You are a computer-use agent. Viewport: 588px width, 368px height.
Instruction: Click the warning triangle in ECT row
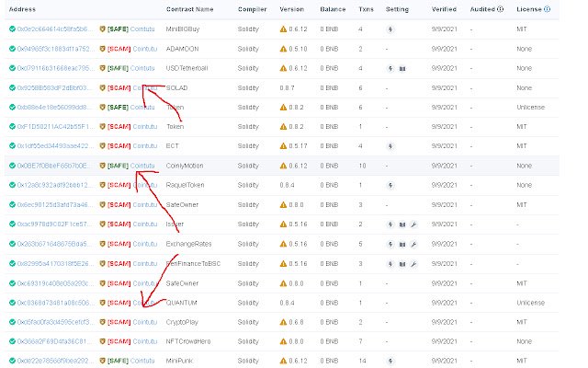point(283,145)
